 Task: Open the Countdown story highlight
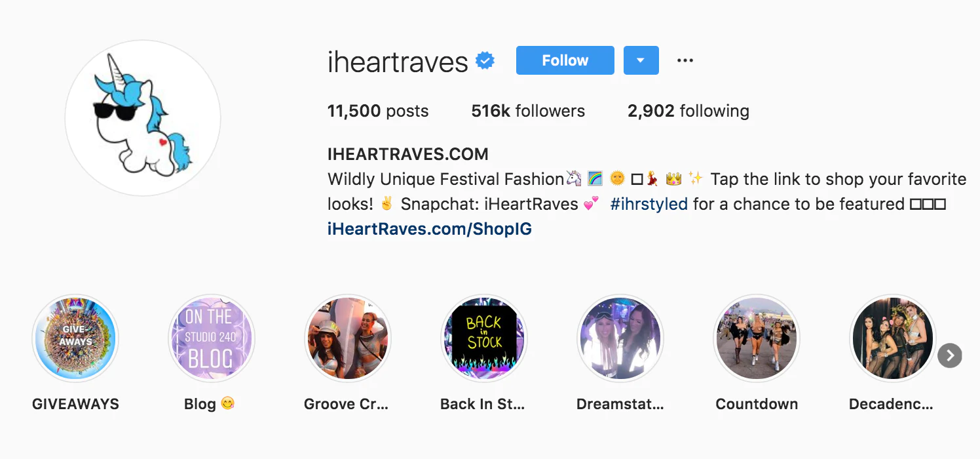tap(757, 338)
